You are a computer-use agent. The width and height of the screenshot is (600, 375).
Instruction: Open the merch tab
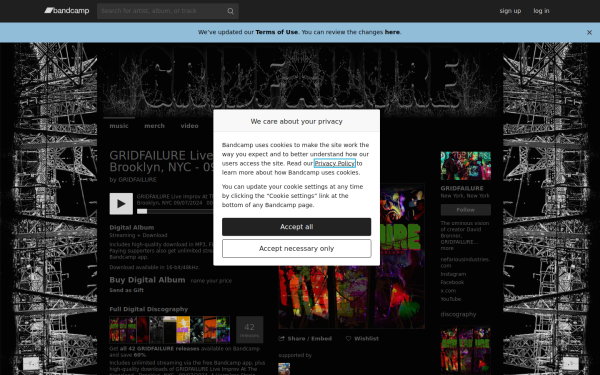155,126
